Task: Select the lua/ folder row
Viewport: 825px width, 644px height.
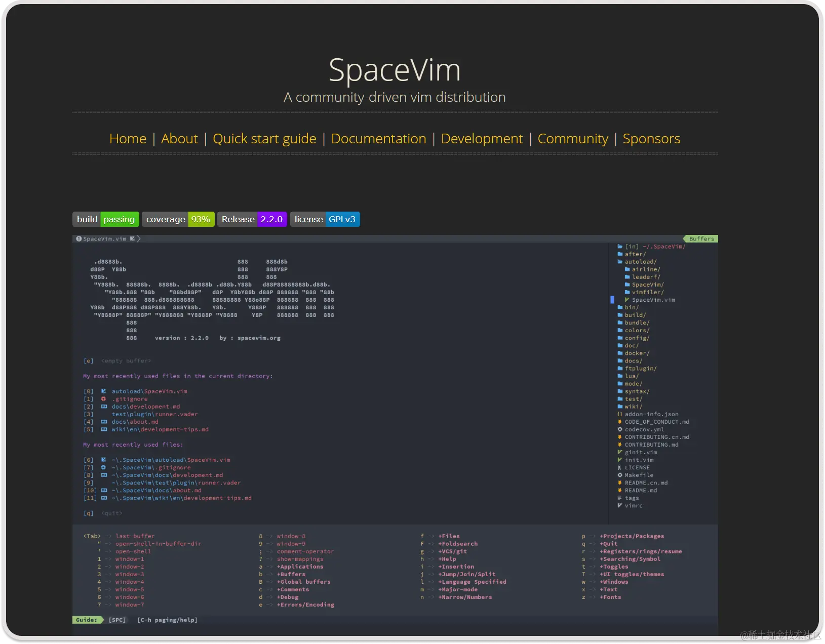Action: click(x=628, y=376)
